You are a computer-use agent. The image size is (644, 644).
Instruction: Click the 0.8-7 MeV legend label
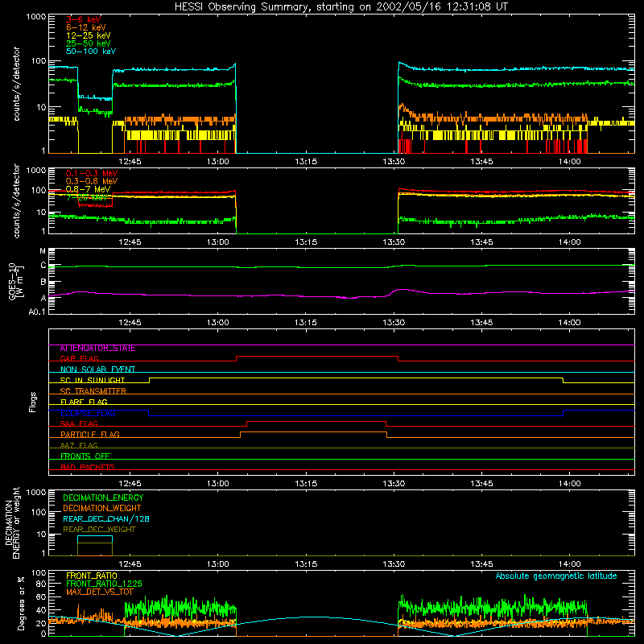point(89,189)
